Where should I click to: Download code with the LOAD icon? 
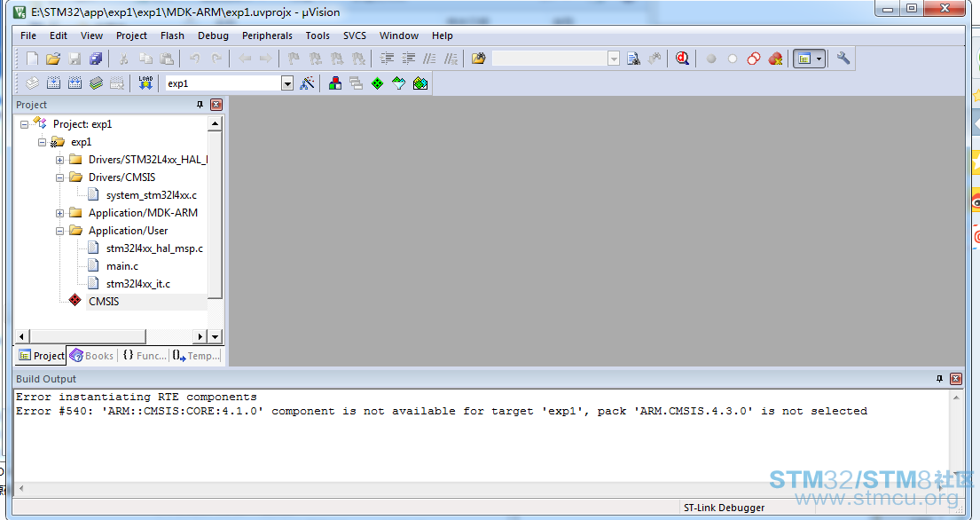click(x=145, y=83)
